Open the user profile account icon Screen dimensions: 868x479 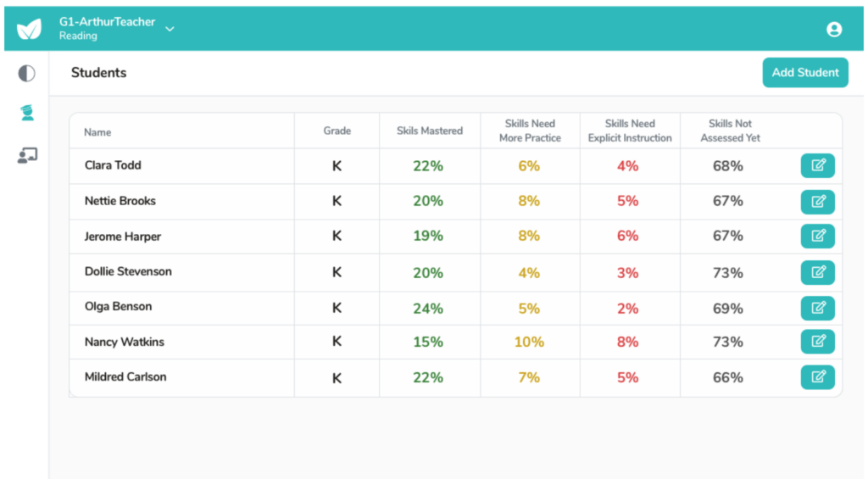point(834,29)
